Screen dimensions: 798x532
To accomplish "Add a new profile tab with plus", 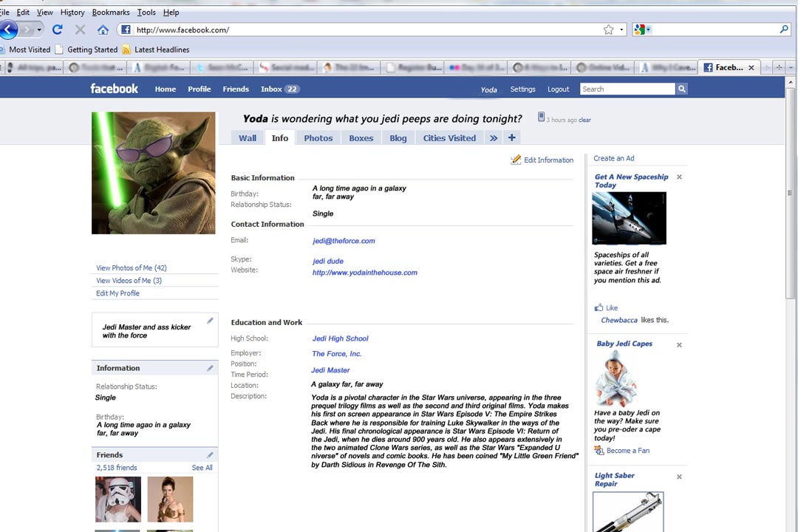I will tap(512, 137).
